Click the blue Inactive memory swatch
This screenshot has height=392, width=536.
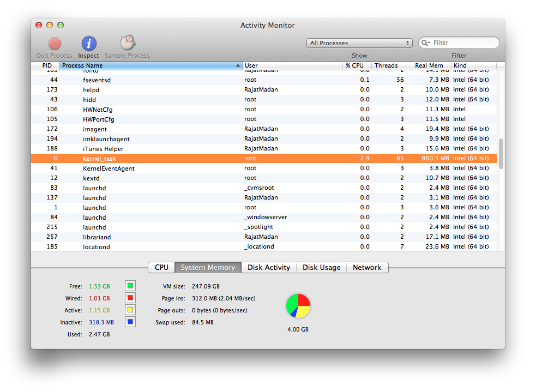[x=130, y=322]
